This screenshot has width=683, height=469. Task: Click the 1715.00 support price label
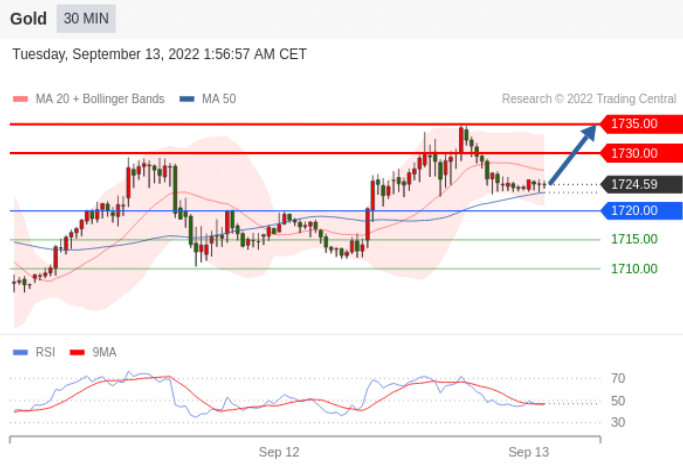coord(634,239)
